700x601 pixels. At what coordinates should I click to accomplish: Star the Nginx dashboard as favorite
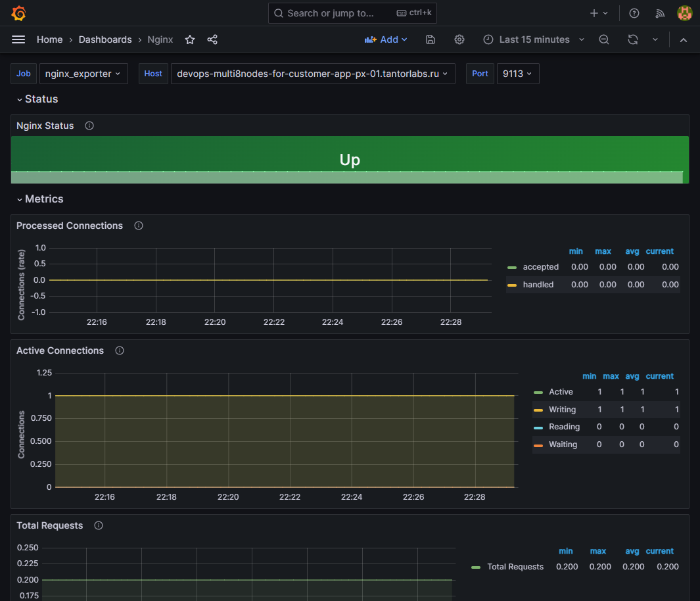tap(190, 39)
